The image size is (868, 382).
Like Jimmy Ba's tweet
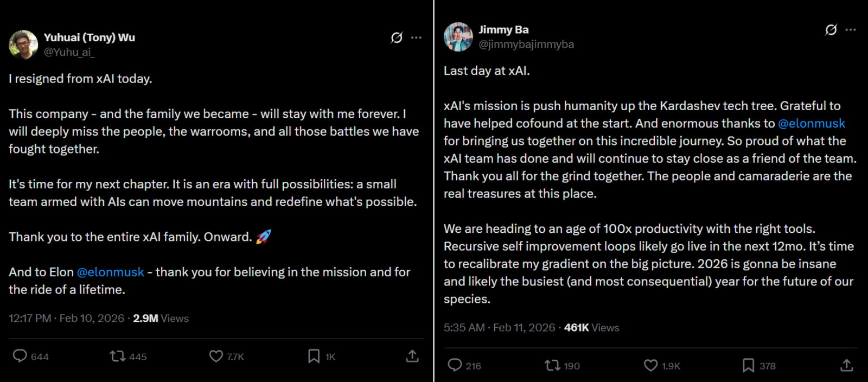point(650,366)
